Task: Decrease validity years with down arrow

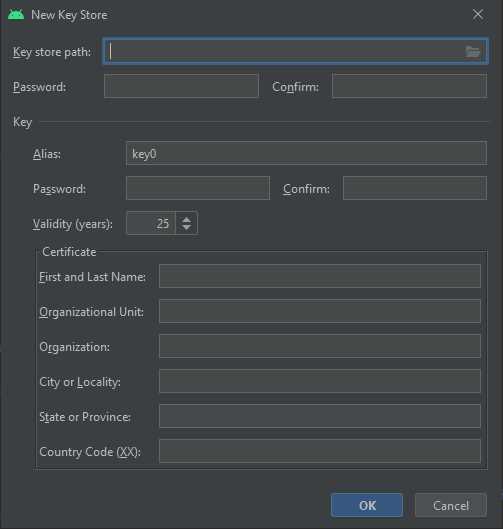Action: [x=186, y=227]
